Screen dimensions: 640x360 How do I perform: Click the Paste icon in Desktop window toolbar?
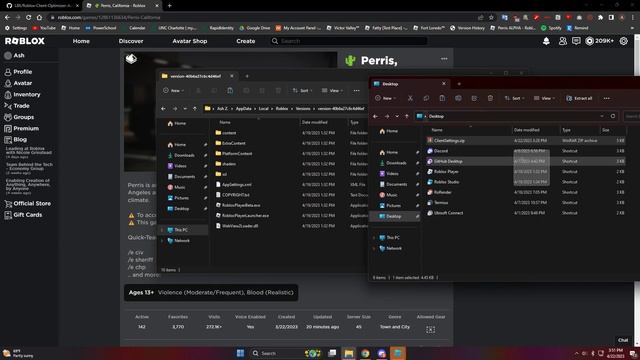(442, 98)
